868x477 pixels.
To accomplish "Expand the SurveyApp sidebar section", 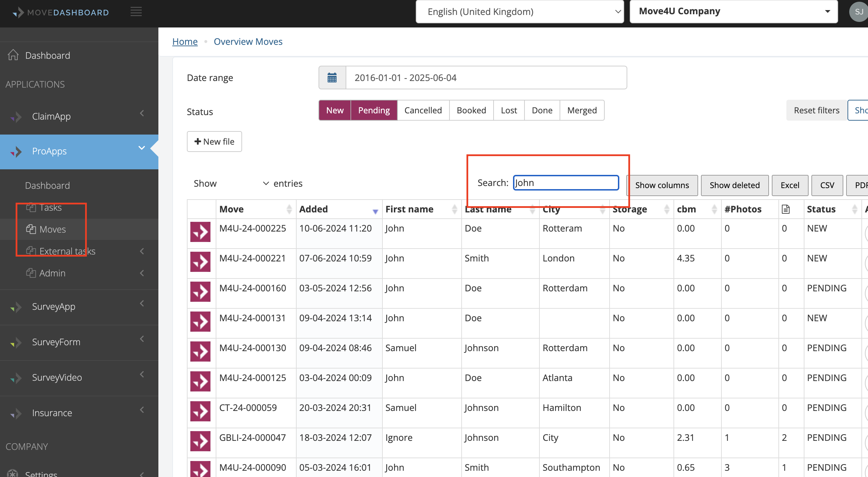I will [x=142, y=304].
